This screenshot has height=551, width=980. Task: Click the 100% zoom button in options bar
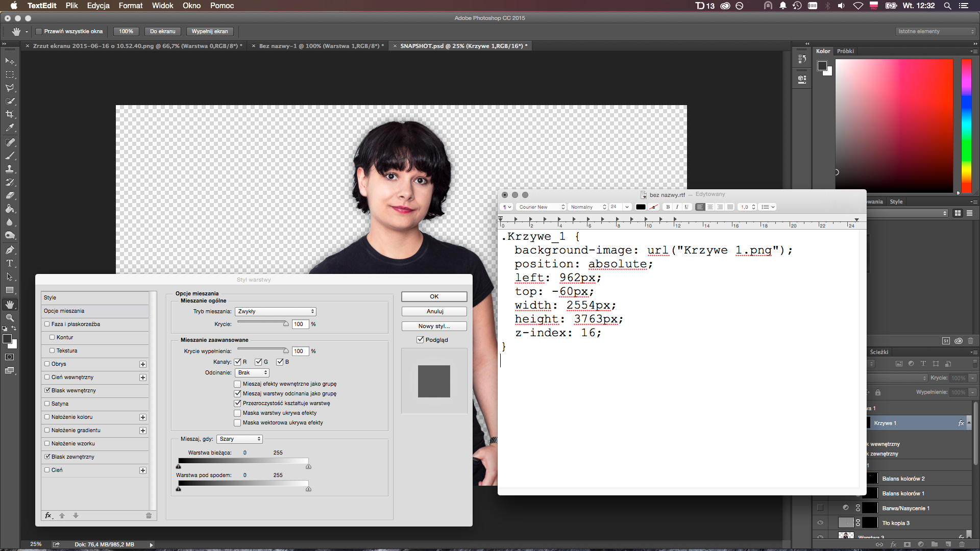click(x=126, y=32)
